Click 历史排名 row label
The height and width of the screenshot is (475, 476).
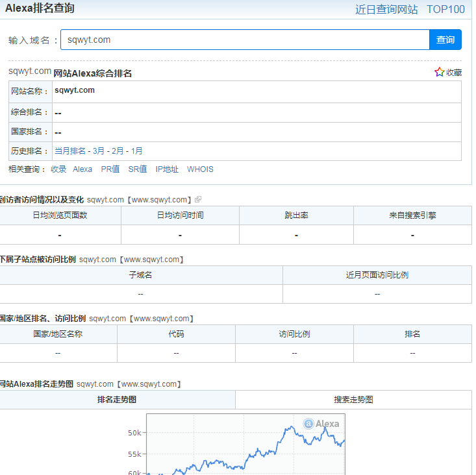(x=30, y=151)
